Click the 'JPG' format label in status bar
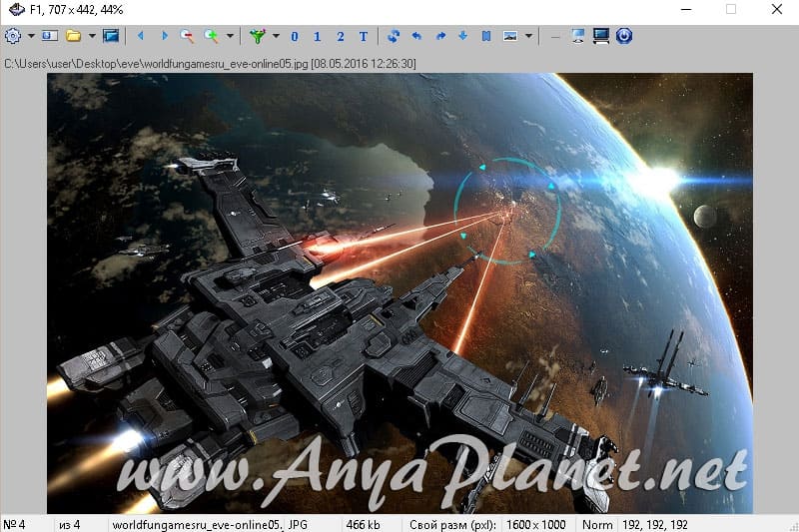The width and height of the screenshot is (799, 532). pos(298,524)
